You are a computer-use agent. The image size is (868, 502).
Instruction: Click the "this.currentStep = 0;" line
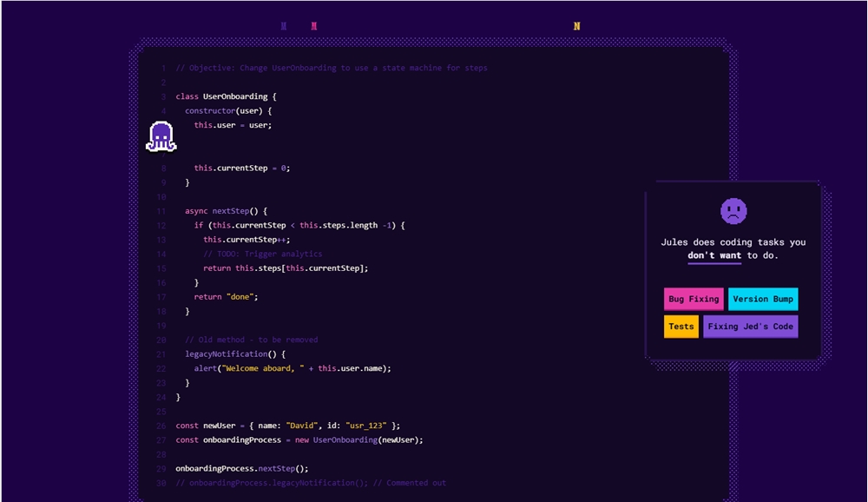tap(242, 168)
